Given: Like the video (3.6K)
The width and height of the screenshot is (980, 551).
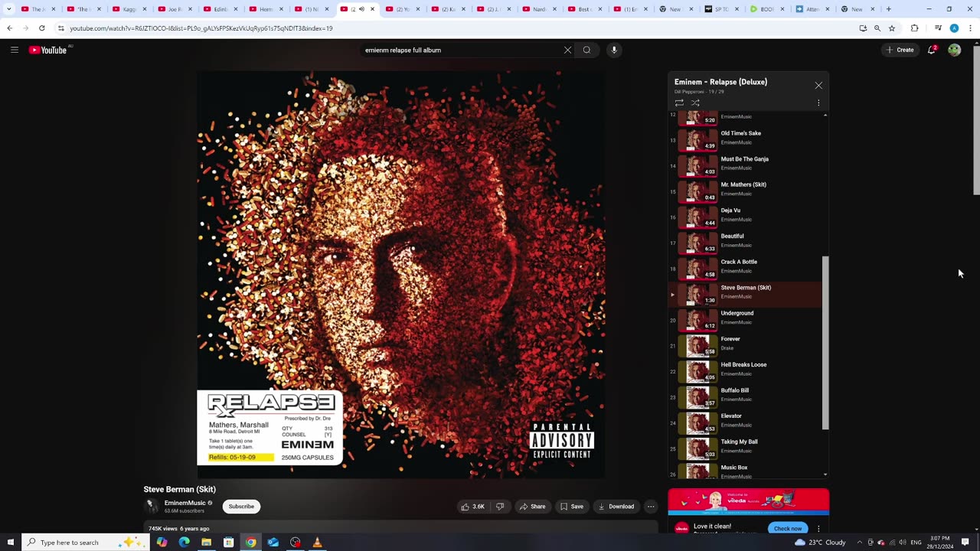Looking at the screenshot, I should 473,506.
